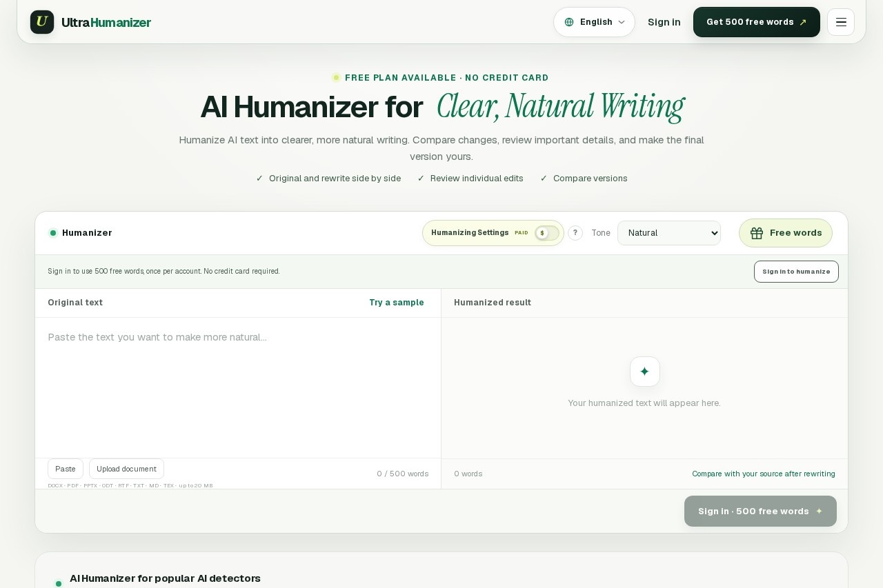Click the Paste button
This screenshot has width=883, height=588.
click(x=66, y=469)
